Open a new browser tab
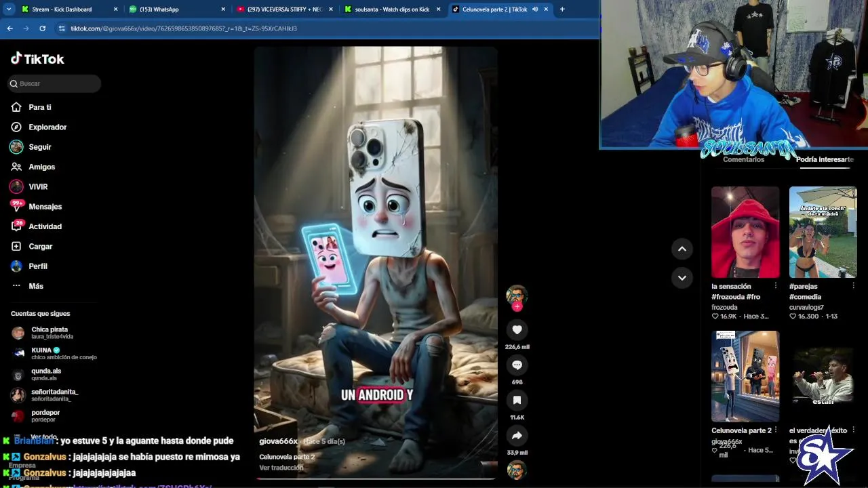 tap(562, 9)
